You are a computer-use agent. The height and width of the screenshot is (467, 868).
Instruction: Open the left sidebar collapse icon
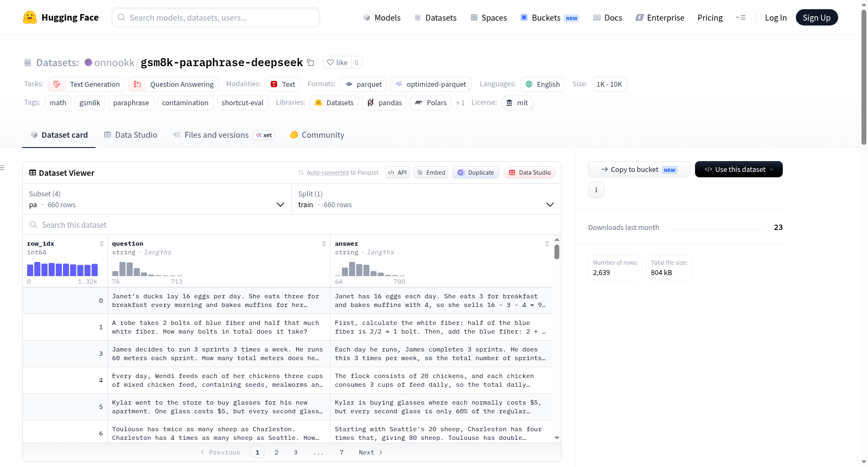click(x=2, y=168)
